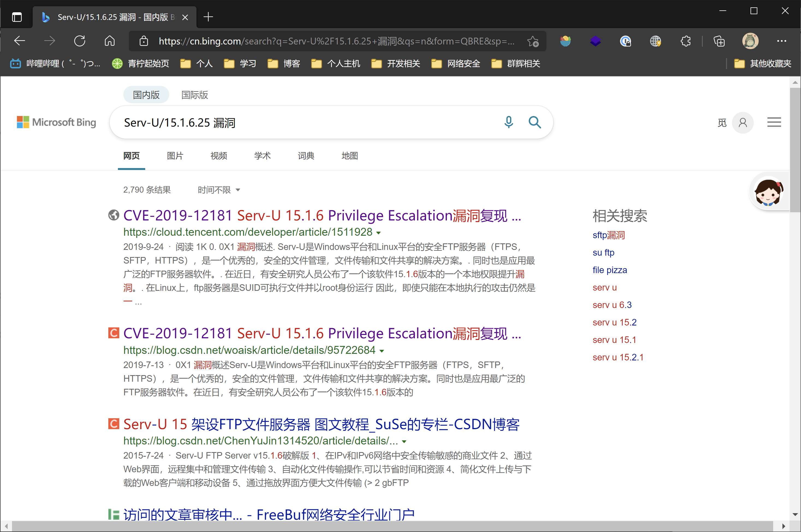Click related search su ftp
This screenshot has width=801, height=532.
[603, 253]
